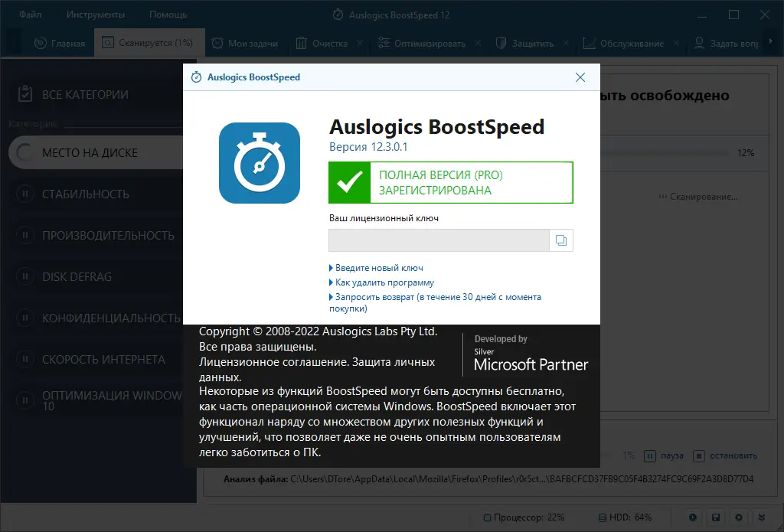Image resolution: width=784 pixels, height=532 pixels.
Task: Close the Оптимизировать tab with its X
Action: 478,43
